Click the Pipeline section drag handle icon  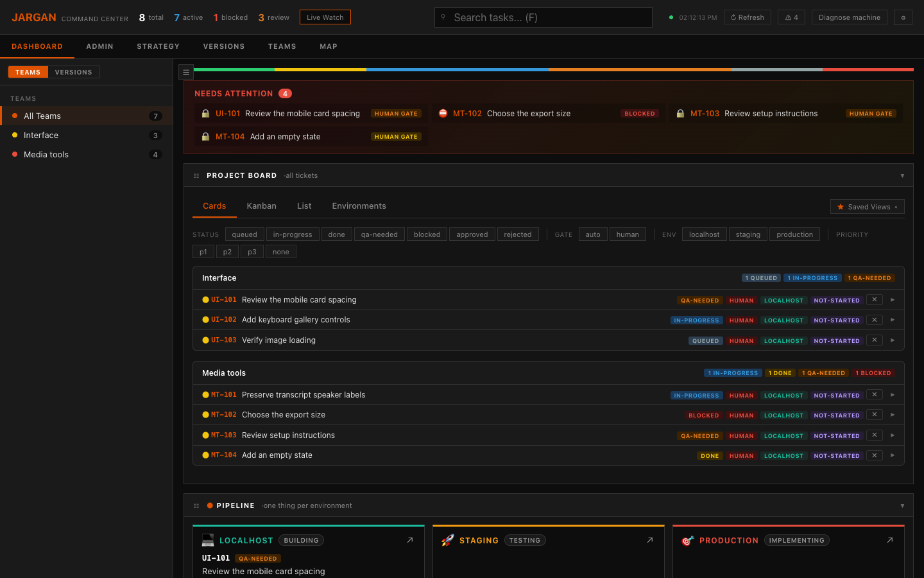click(x=196, y=505)
